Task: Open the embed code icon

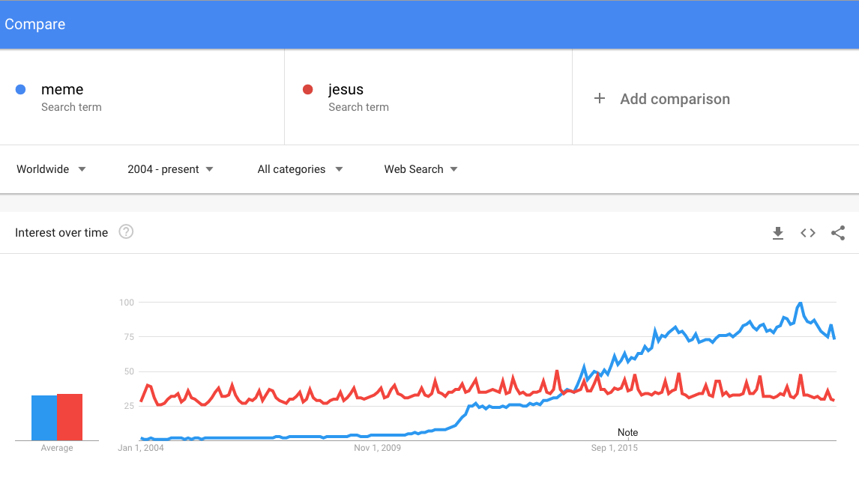Action: click(x=807, y=233)
